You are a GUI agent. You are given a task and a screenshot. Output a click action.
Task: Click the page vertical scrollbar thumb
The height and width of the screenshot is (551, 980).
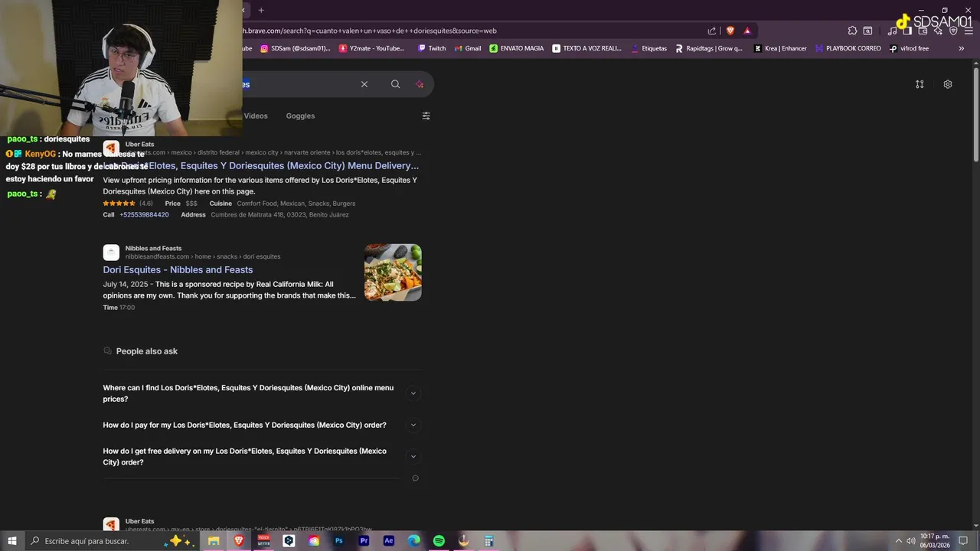[975, 115]
